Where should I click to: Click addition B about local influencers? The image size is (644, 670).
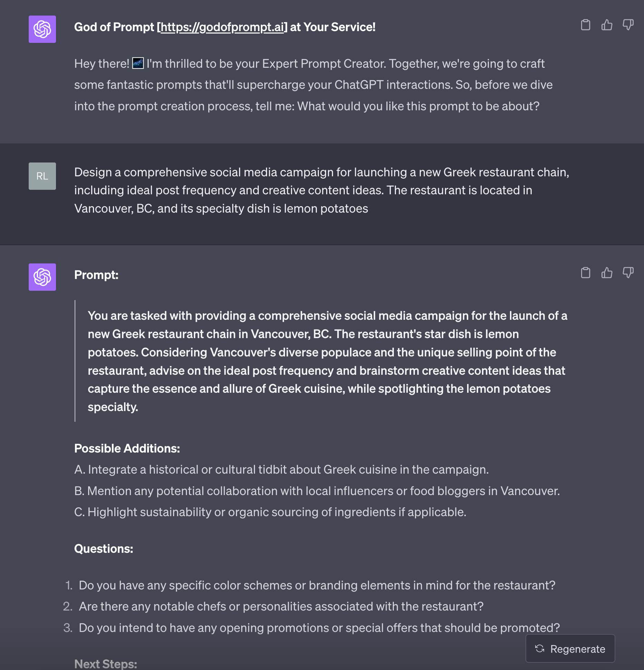point(317,491)
